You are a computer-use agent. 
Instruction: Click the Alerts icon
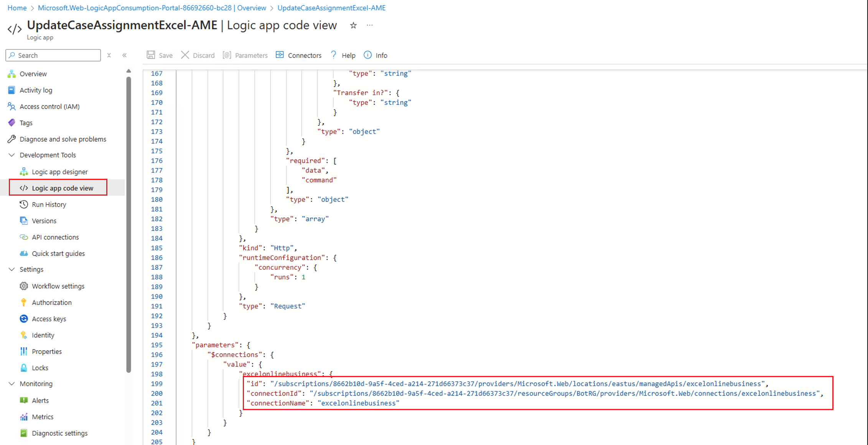pyautogui.click(x=24, y=400)
